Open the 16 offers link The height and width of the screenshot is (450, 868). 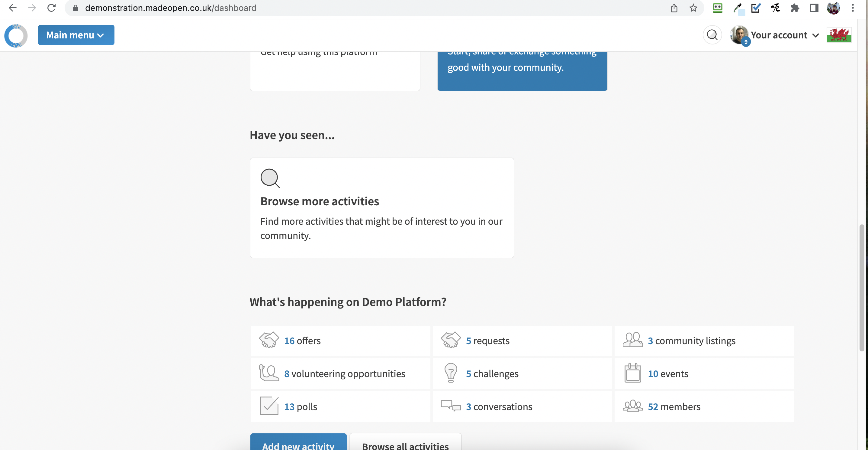(x=302, y=341)
